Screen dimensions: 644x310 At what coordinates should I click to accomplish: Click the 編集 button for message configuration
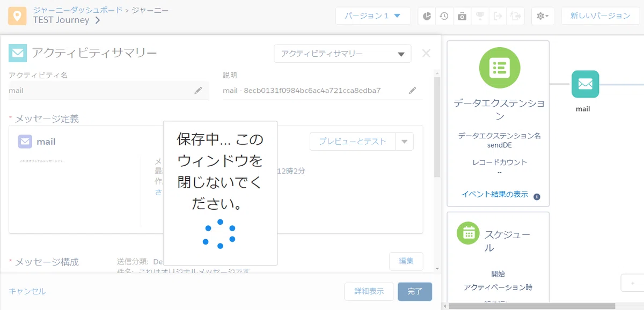click(x=406, y=261)
